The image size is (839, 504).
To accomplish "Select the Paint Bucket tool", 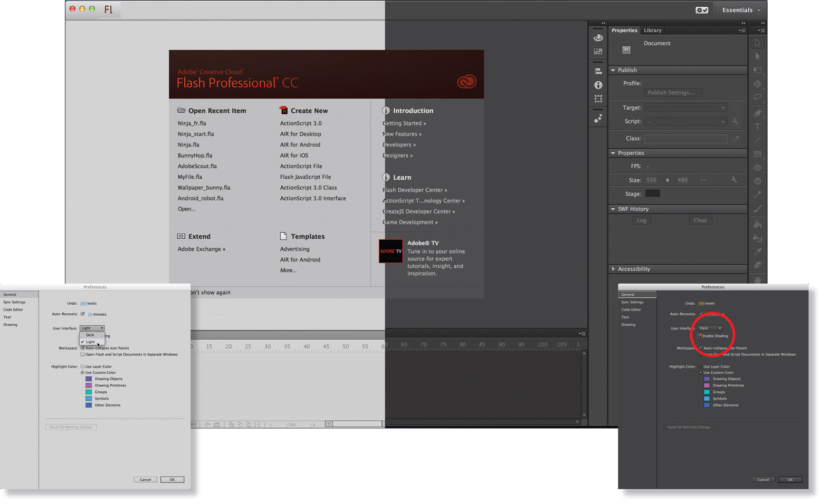I will coord(757,225).
